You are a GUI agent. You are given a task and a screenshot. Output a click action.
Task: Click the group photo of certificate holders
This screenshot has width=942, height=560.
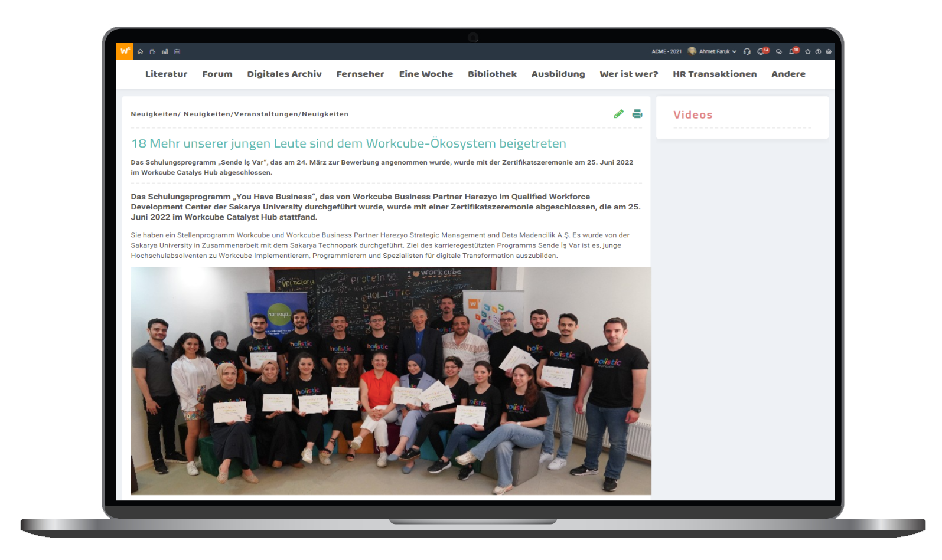[391, 381]
